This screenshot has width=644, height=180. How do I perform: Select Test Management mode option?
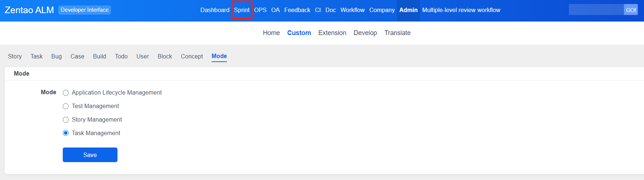tap(66, 106)
